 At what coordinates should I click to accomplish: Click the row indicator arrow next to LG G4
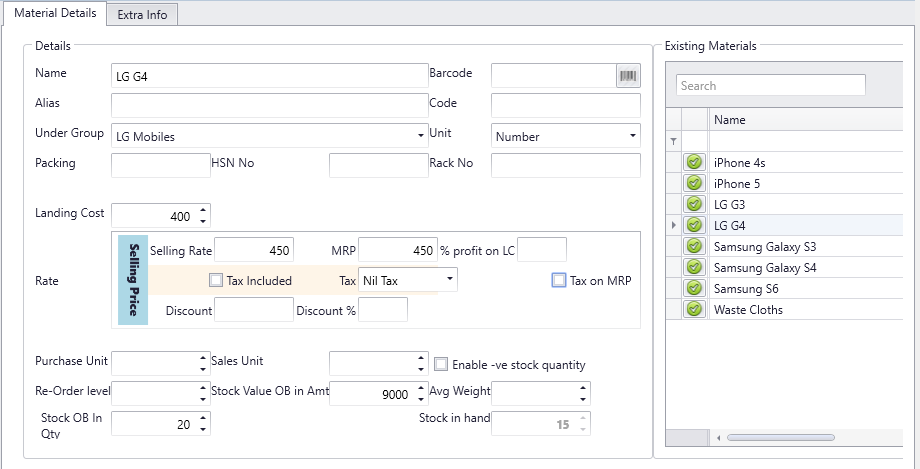tap(673, 225)
